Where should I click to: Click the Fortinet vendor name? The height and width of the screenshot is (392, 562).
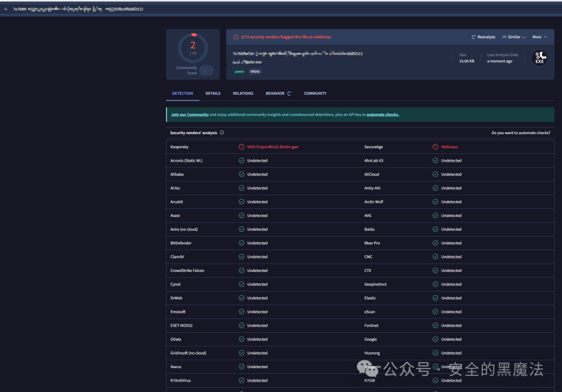coord(371,325)
